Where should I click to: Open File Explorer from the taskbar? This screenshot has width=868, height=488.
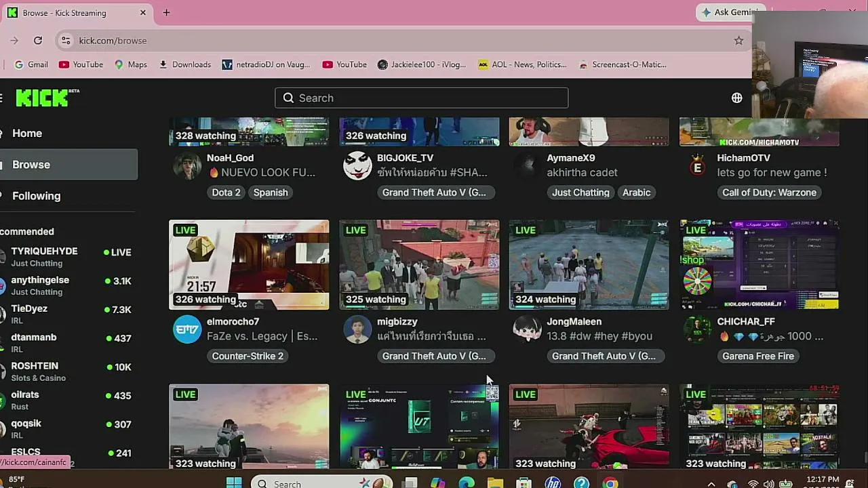pyautogui.click(x=495, y=483)
